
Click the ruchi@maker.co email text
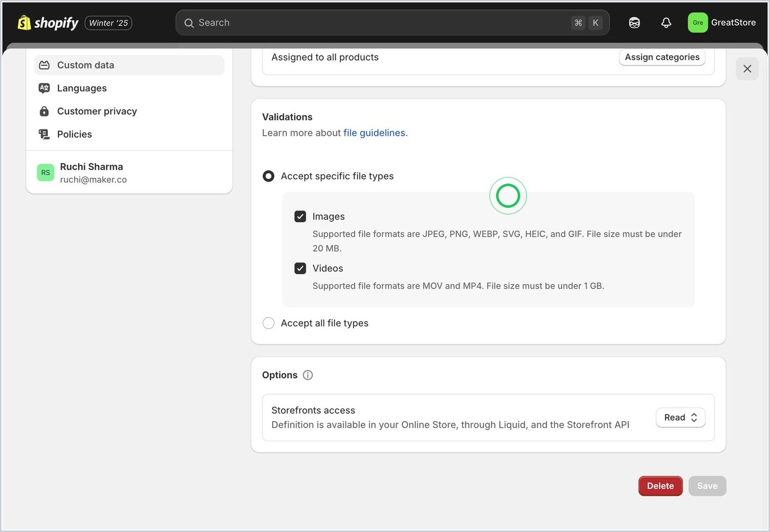tap(93, 180)
